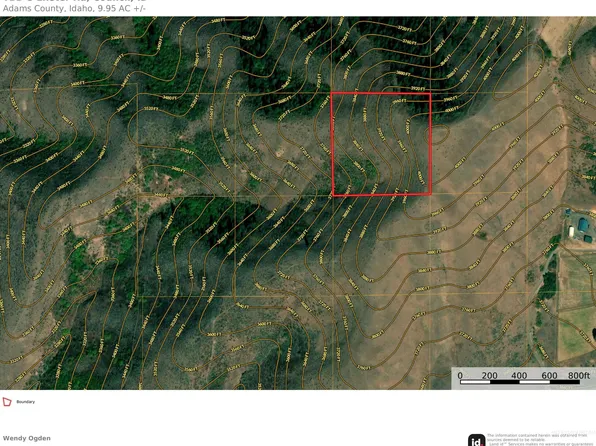Click the Land id disclaimer text
This screenshot has width=596, height=446.
541,440
